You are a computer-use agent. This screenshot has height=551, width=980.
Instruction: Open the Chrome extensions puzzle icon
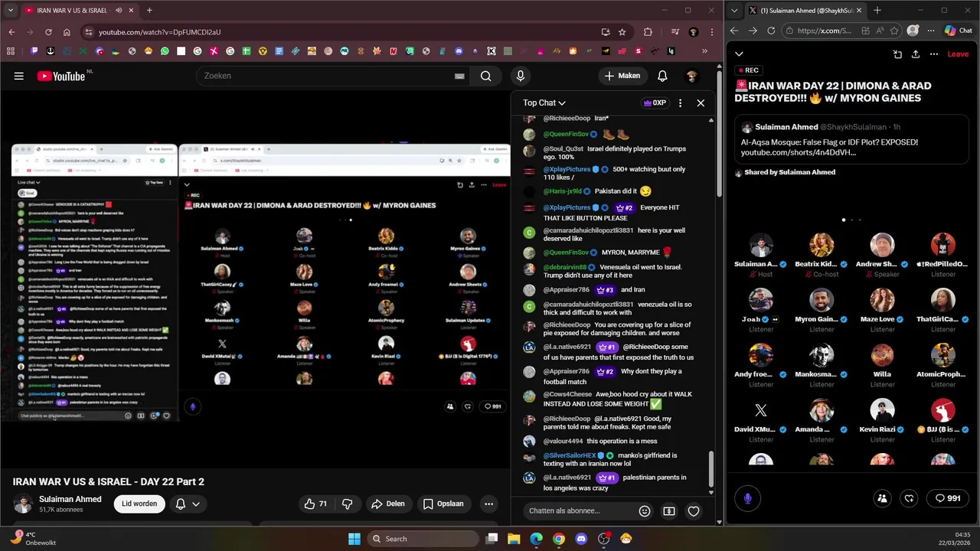[648, 32]
